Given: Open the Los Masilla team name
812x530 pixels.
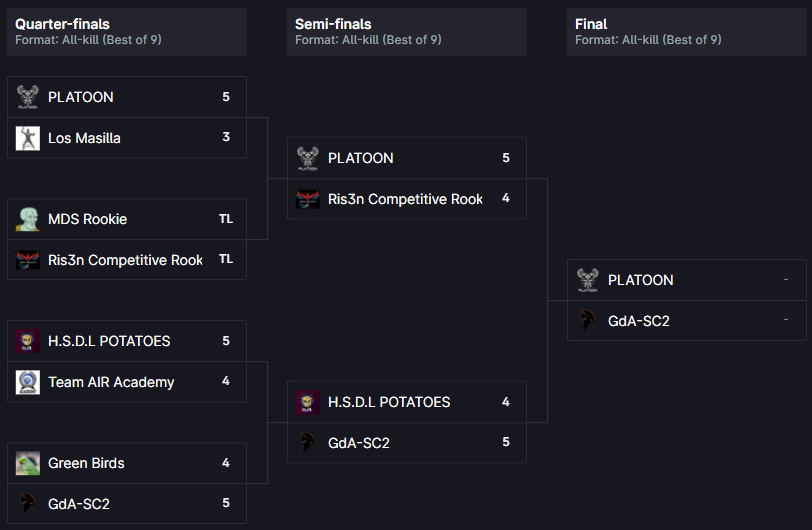Looking at the screenshot, I should tap(84, 138).
